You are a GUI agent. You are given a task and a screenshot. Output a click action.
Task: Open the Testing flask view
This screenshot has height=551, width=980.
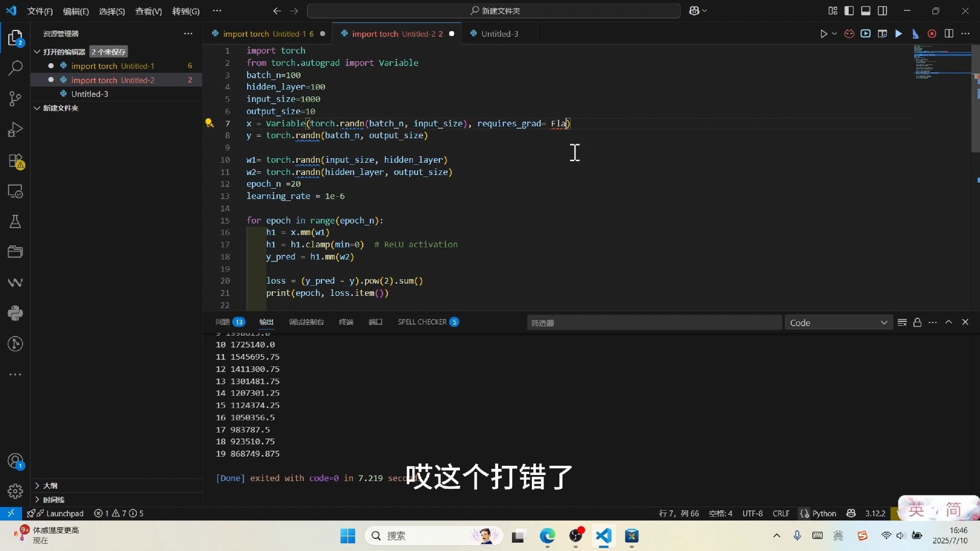[15, 221]
